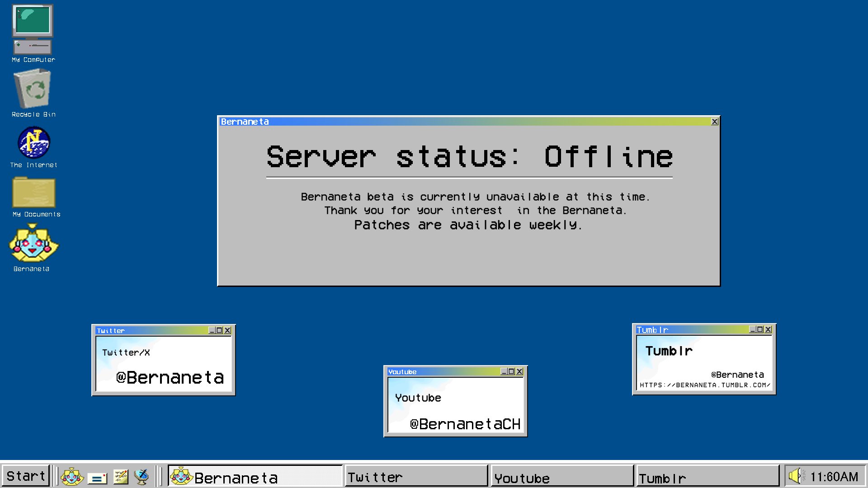Maximize the Youtube window
The height and width of the screenshot is (488, 868).
pos(511,371)
